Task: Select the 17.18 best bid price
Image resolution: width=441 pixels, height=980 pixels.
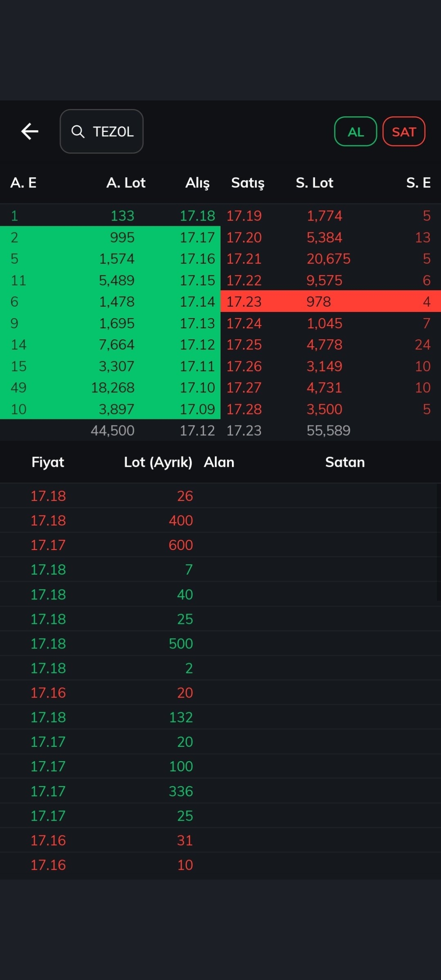Action: (x=198, y=216)
